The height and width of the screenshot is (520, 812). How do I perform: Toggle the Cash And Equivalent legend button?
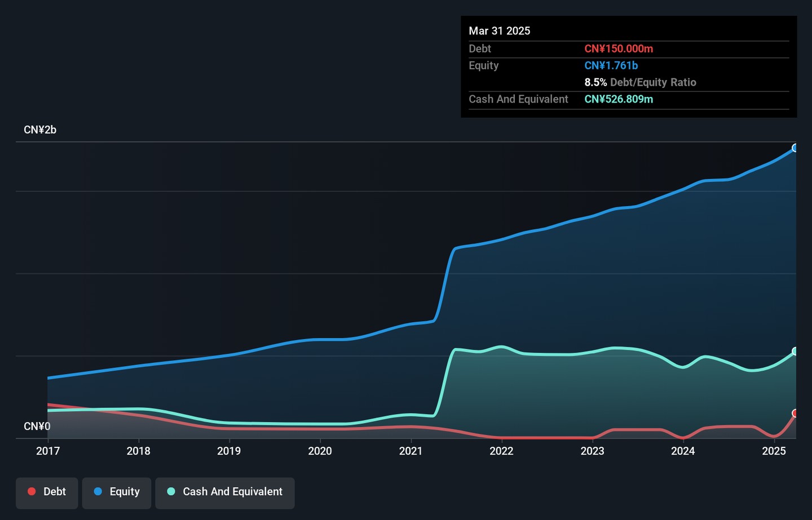pos(225,493)
